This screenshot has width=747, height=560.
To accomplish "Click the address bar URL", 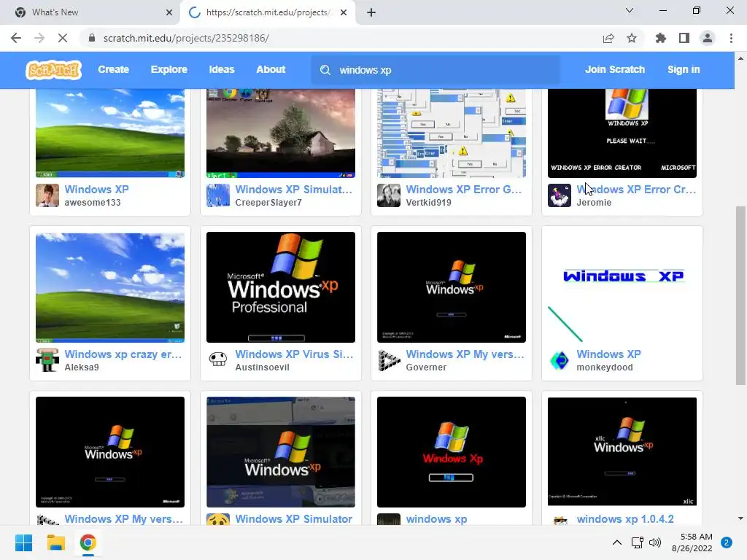I will [x=186, y=38].
